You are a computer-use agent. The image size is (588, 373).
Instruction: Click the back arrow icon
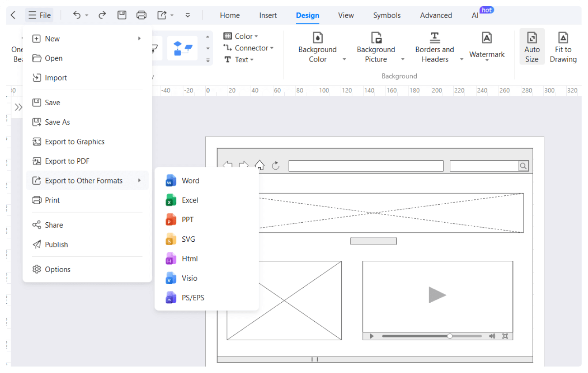(x=13, y=15)
